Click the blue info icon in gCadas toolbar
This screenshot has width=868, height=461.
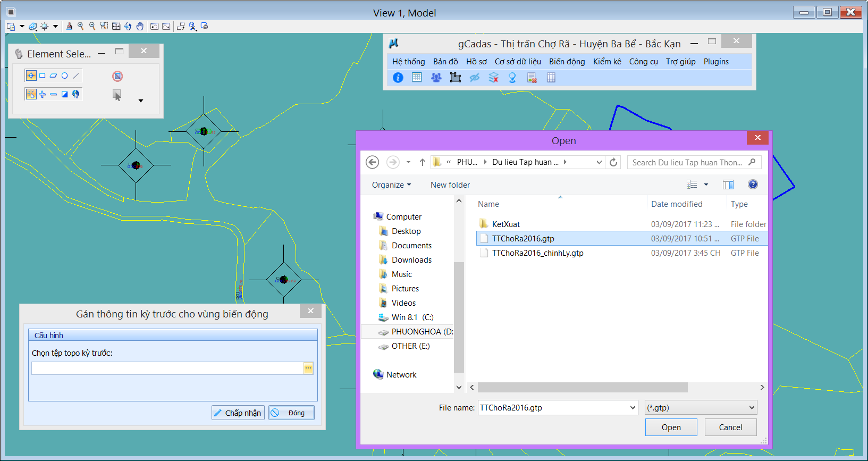(398, 78)
